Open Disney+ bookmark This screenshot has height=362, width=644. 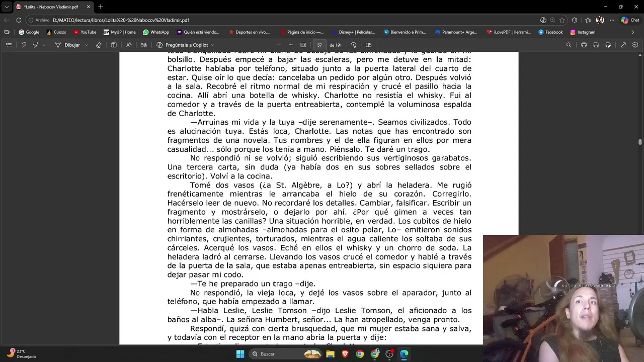click(353, 32)
